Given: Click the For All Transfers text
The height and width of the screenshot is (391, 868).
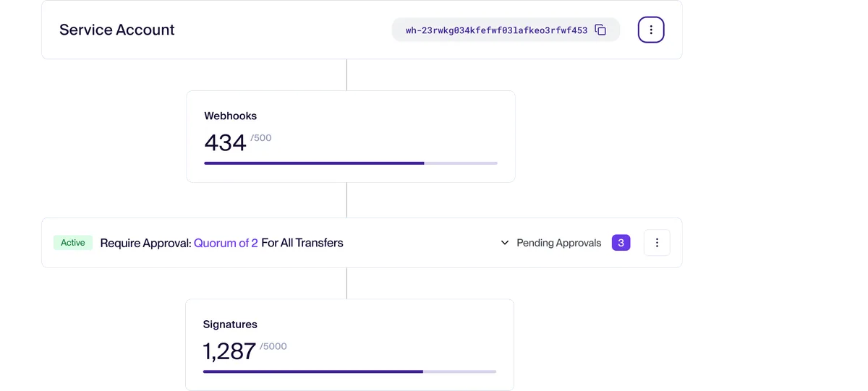Looking at the screenshot, I should (302, 243).
